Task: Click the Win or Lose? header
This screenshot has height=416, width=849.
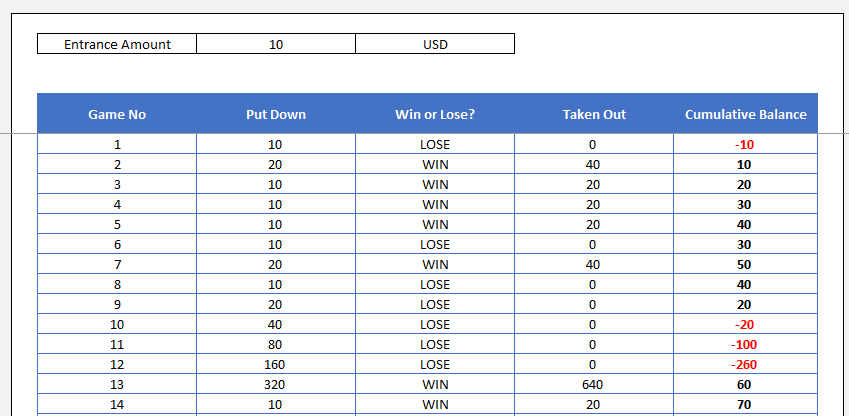Action: [x=435, y=114]
